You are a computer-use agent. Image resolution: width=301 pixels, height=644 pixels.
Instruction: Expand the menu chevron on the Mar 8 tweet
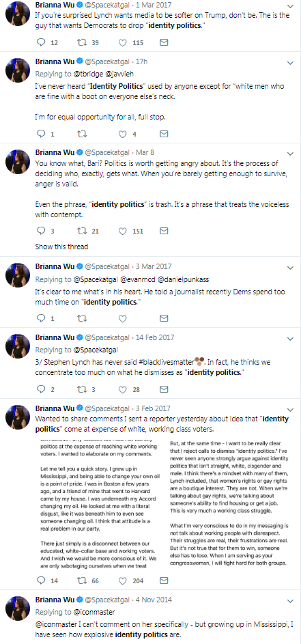click(x=290, y=154)
